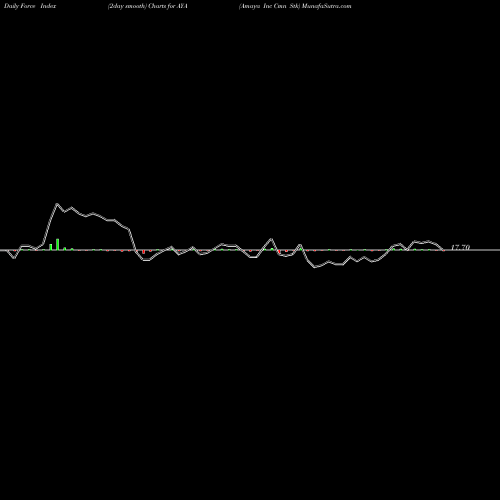Screen dimensions: 500x500
Task: Click the tallest green force index bar
Action: click(58, 244)
